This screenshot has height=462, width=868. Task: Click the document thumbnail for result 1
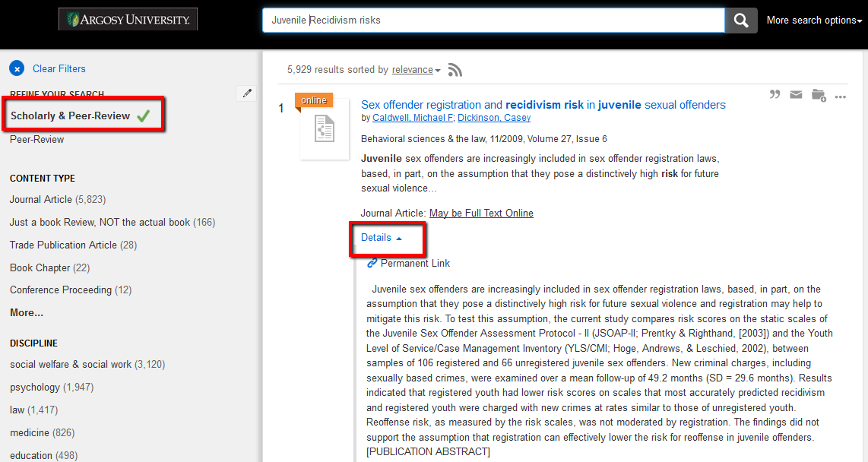325,130
